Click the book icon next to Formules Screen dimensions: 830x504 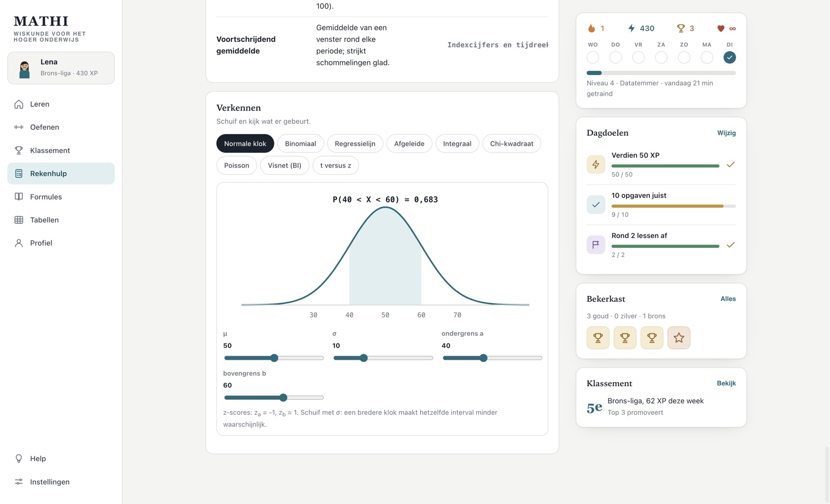(x=19, y=197)
